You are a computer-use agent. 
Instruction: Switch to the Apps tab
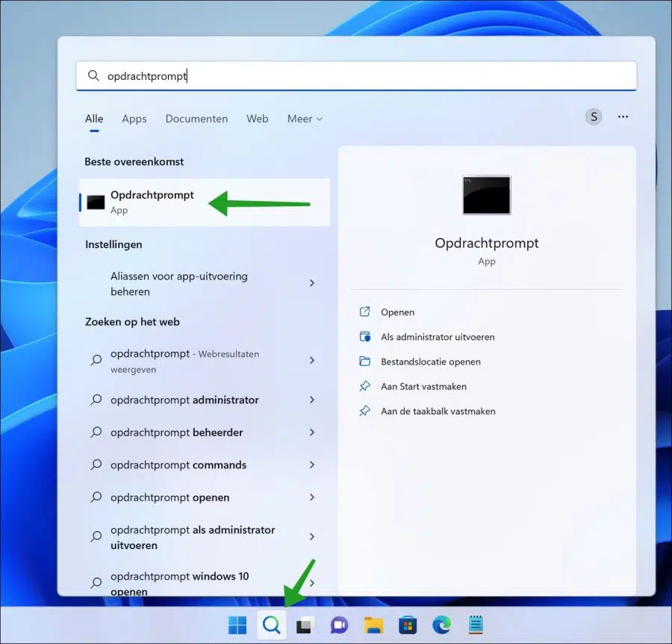coord(134,119)
